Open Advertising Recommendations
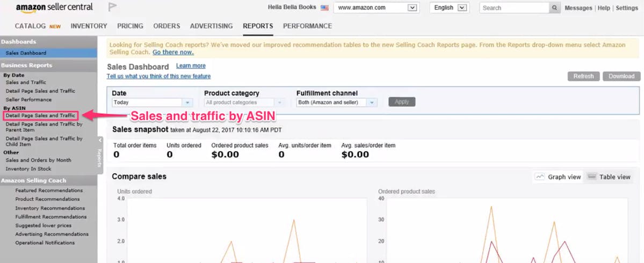The width and height of the screenshot is (644, 263). tap(52, 234)
